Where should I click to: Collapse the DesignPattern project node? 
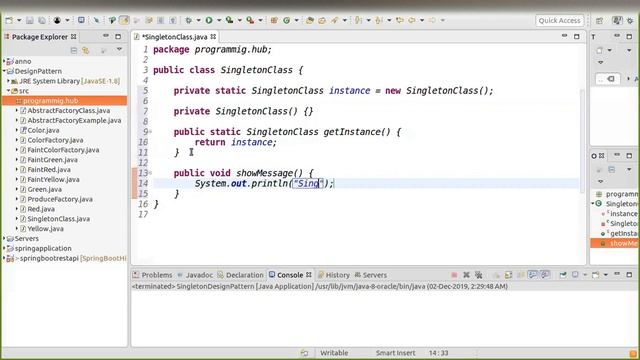pos(4,71)
